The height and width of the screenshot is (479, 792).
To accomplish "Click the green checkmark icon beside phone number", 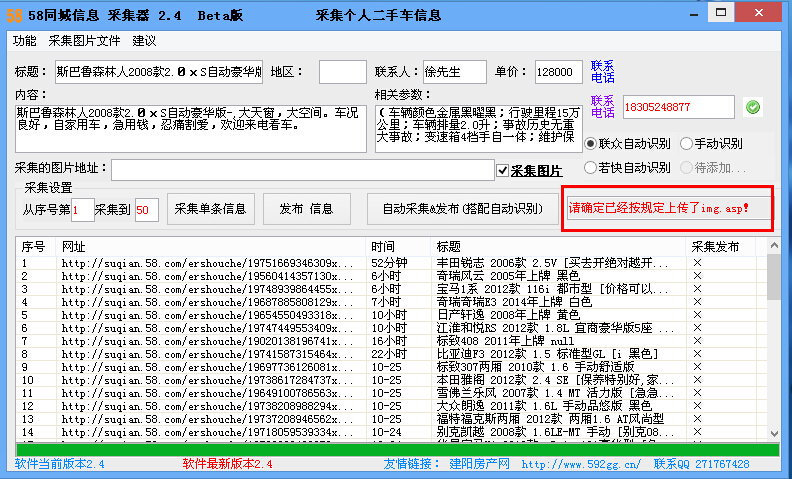I will click(753, 107).
